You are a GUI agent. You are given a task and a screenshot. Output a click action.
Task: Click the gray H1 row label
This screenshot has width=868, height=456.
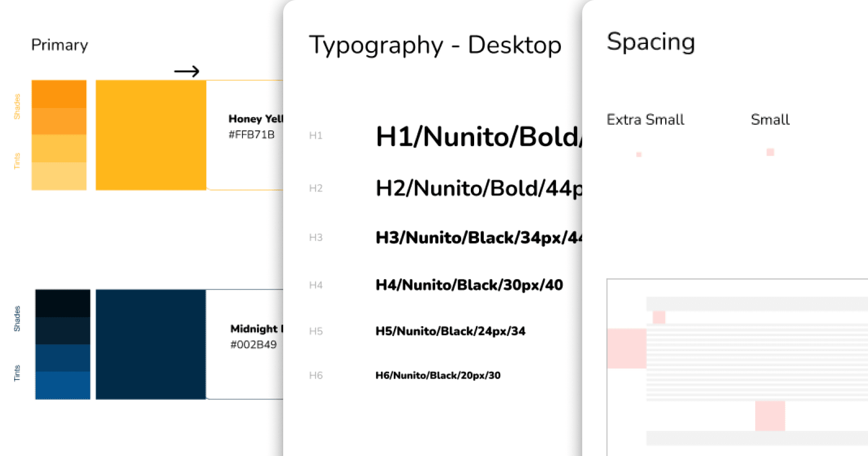[316, 136]
